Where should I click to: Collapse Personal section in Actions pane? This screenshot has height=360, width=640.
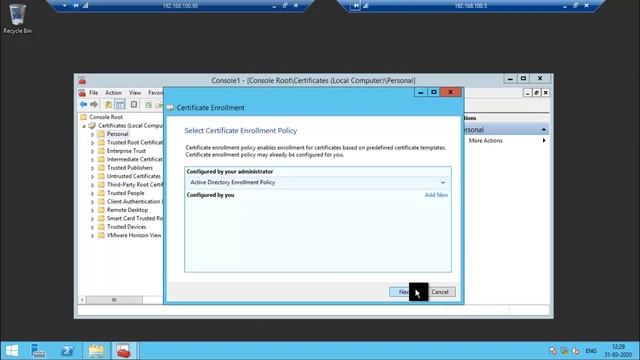(544, 130)
